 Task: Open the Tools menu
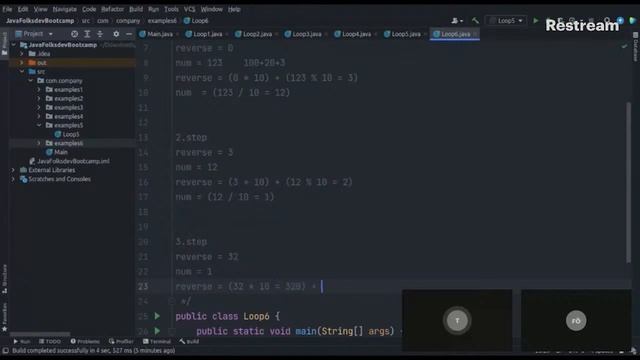[171, 9]
